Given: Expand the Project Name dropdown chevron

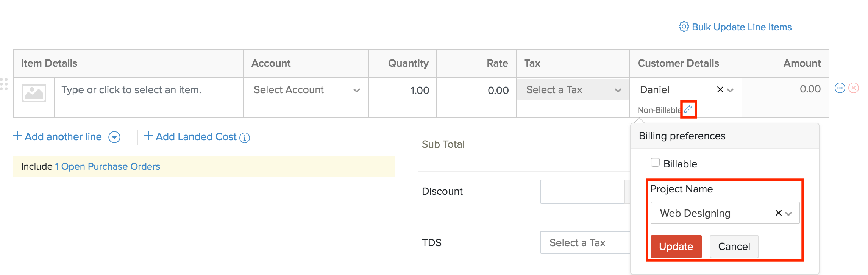Looking at the screenshot, I should tap(788, 213).
